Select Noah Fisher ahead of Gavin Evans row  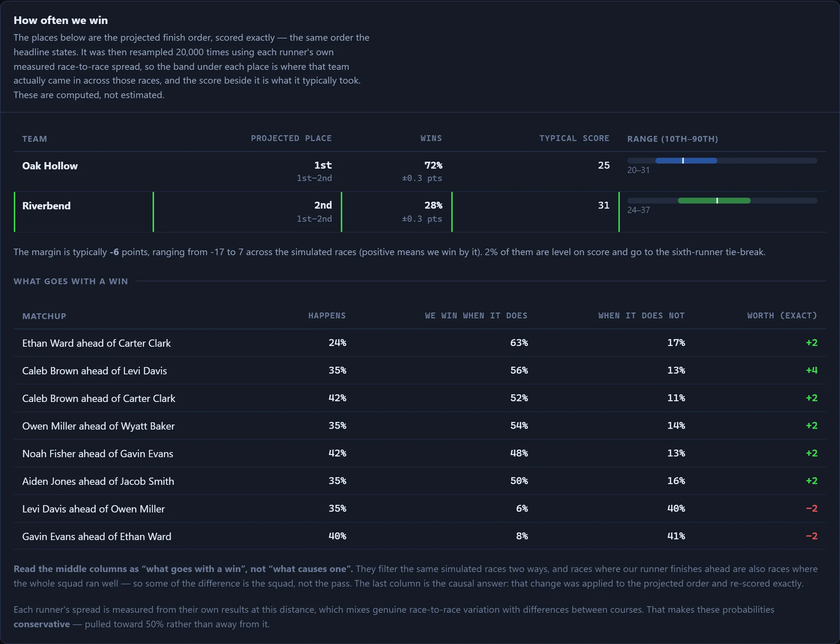coord(420,453)
